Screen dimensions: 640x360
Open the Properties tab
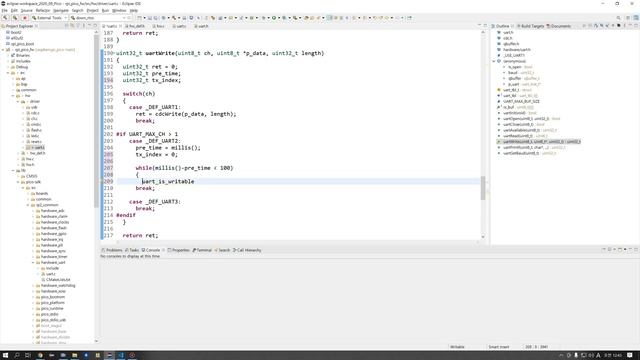[179, 250]
